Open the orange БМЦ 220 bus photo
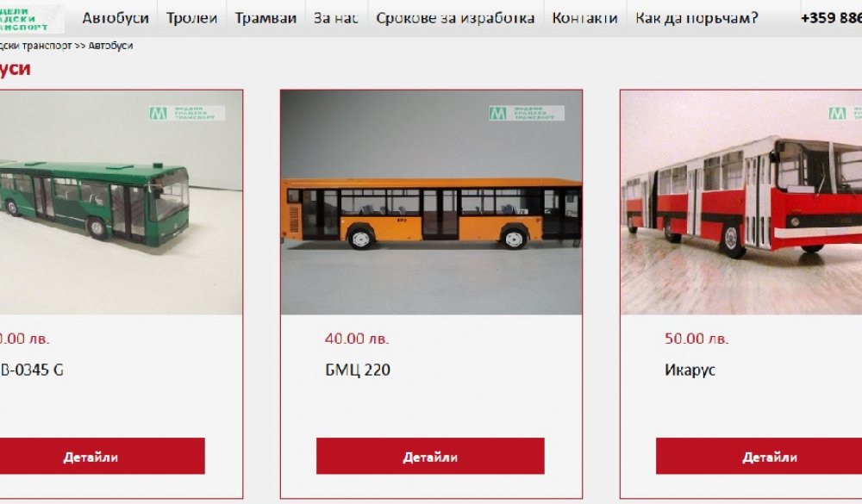Screen dimensions: 862x504 [431, 202]
